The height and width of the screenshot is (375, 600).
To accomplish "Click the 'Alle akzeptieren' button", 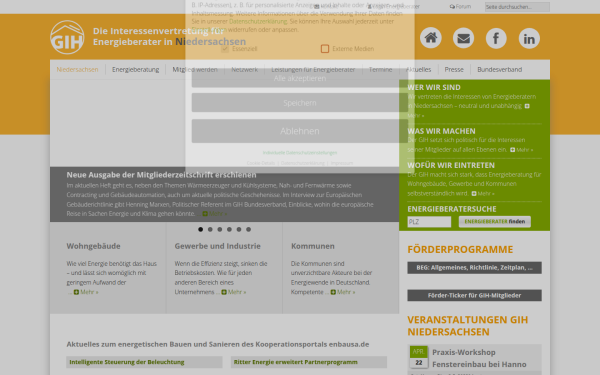I will (300, 78).
